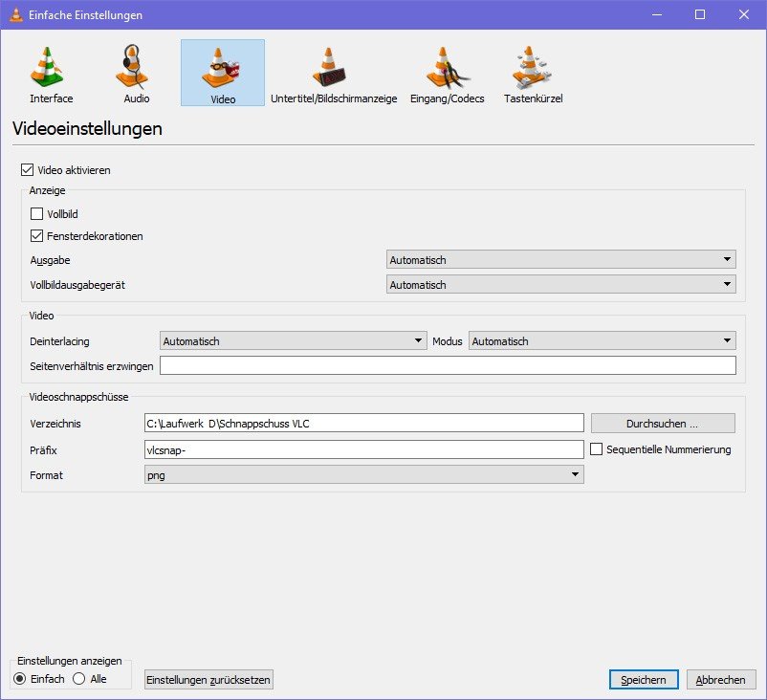The width and height of the screenshot is (767, 700).
Task: Click the VLC cone icon in title bar
Action: tap(16, 14)
